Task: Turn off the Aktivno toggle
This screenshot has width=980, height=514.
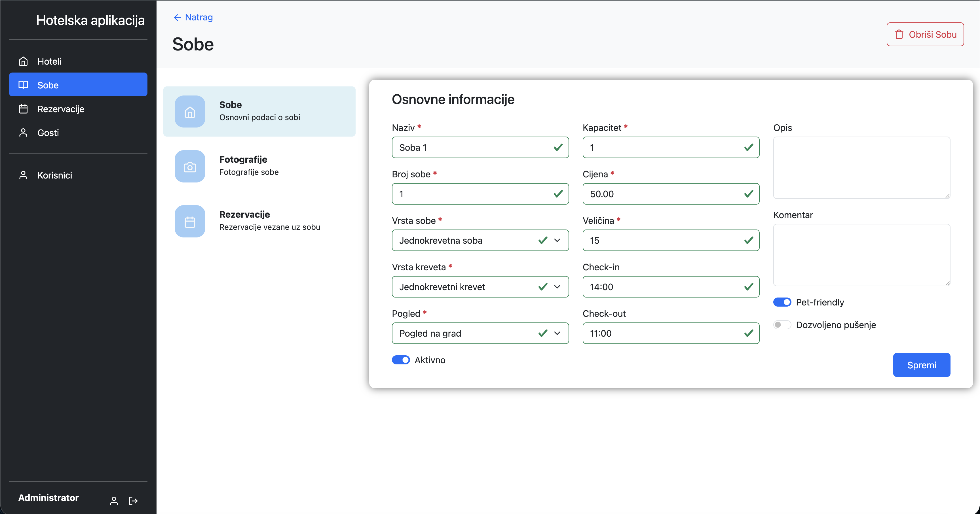Action: coord(401,360)
